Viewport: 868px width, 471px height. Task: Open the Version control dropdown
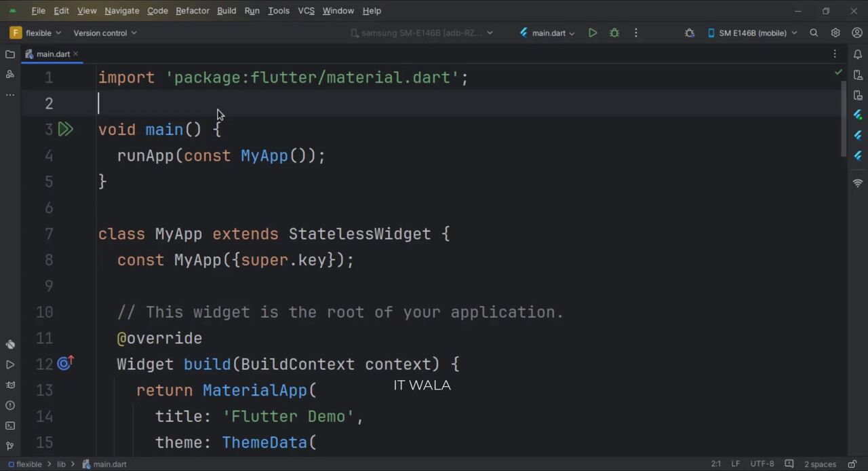[x=104, y=33]
